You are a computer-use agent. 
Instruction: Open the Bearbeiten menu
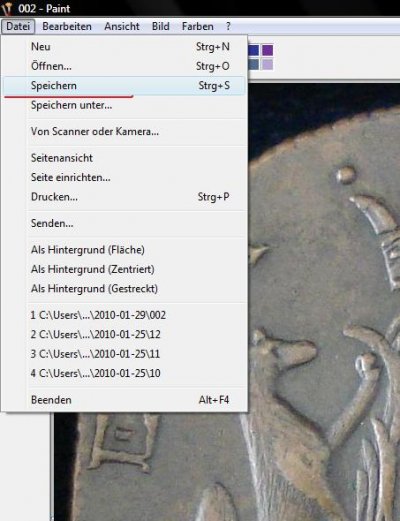pyautogui.click(x=67, y=26)
